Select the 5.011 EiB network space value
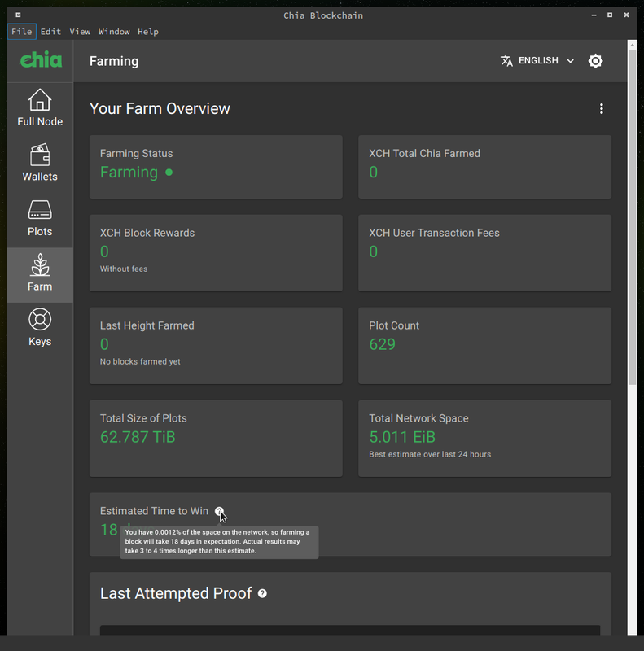 [402, 437]
